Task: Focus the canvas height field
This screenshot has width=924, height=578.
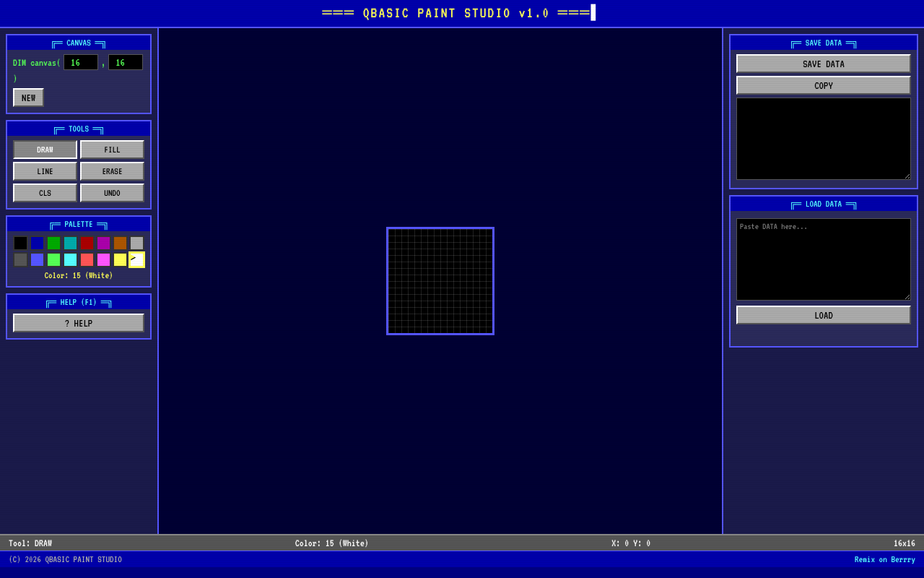Action: click(x=126, y=62)
